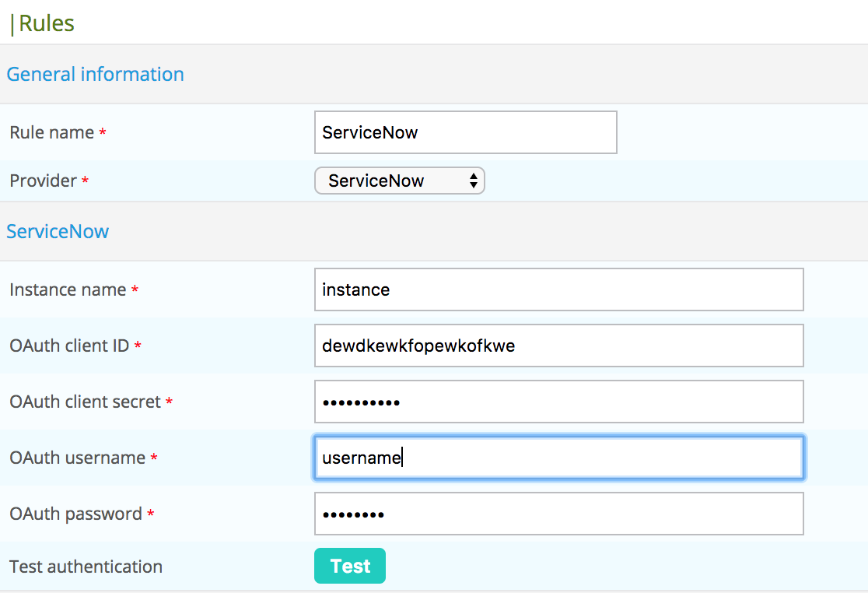Click the OAuth username field

click(559, 458)
